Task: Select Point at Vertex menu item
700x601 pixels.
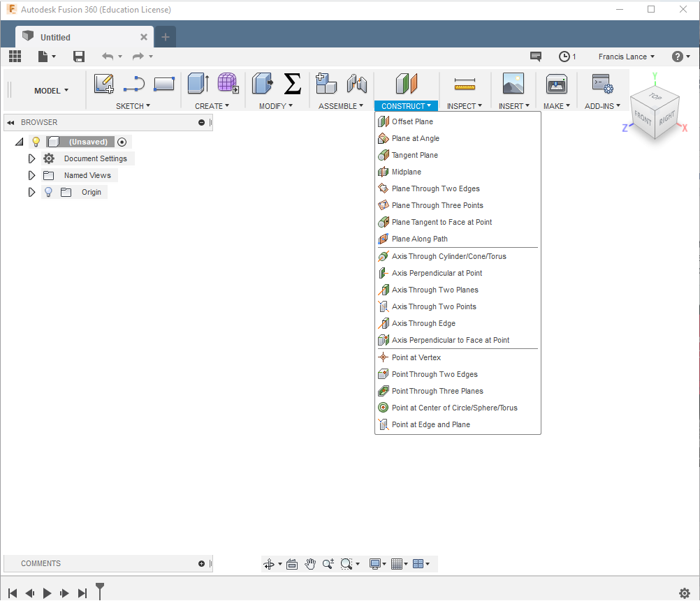Action: tap(458, 357)
